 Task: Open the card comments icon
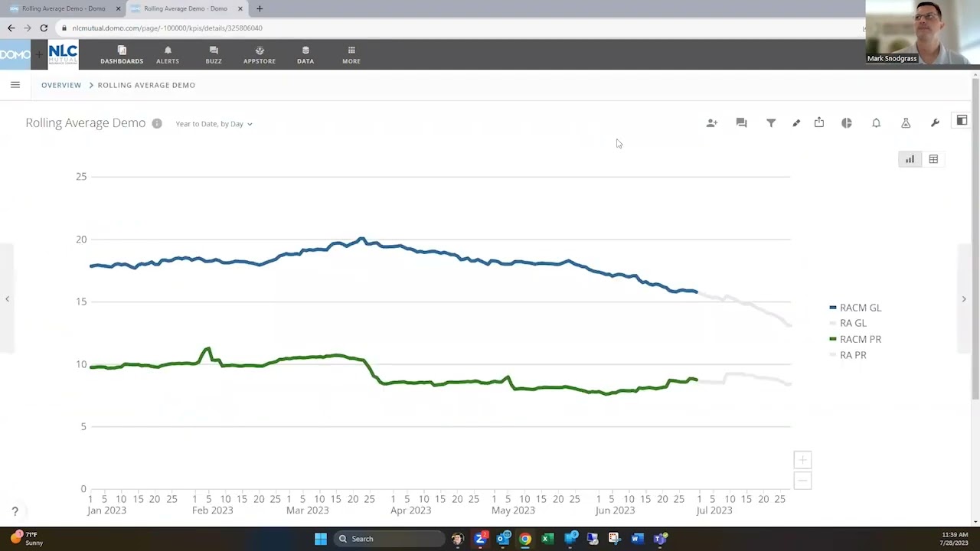click(x=741, y=122)
